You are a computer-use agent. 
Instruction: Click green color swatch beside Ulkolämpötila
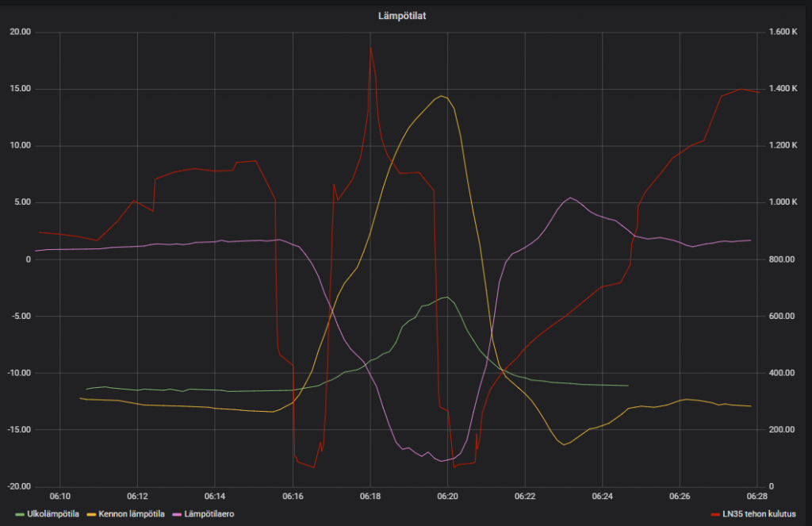coord(21,513)
